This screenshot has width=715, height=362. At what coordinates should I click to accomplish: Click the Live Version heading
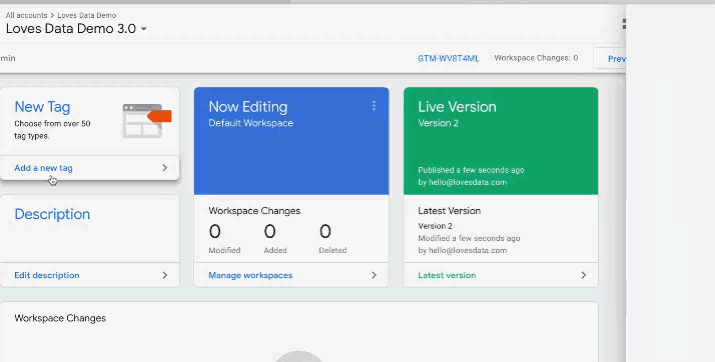457,107
